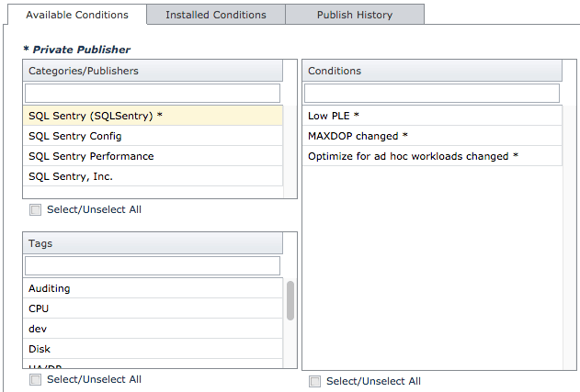
Task: Select the Low PLE * condition
Action: click(432, 116)
